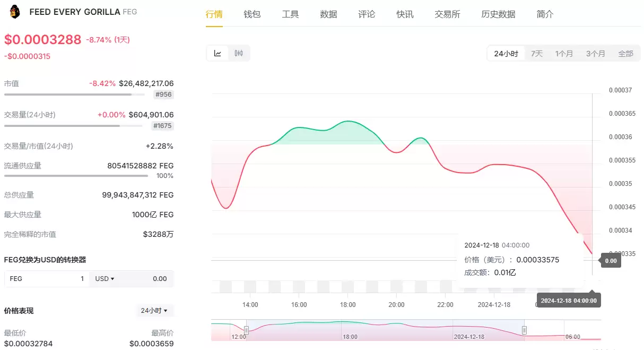Click the #956 market cap rank badge
644x350 pixels.
pyautogui.click(x=163, y=95)
